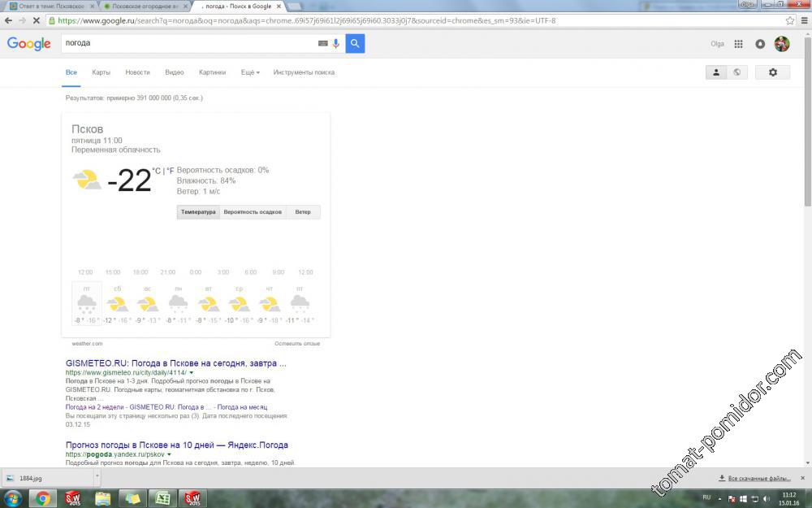Go back with the browser Back arrow
Image resolution: width=812 pixels, height=508 pixels.
[8, 21]
